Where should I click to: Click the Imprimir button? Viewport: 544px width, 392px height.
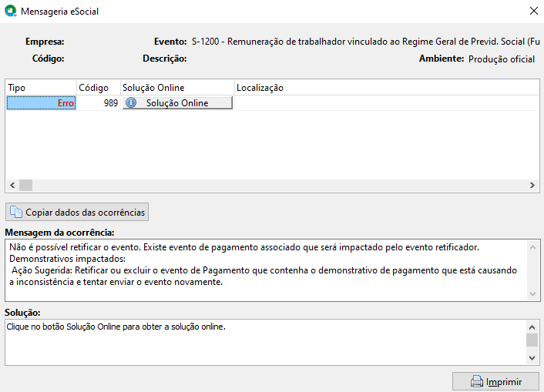(x=495, y=381)
